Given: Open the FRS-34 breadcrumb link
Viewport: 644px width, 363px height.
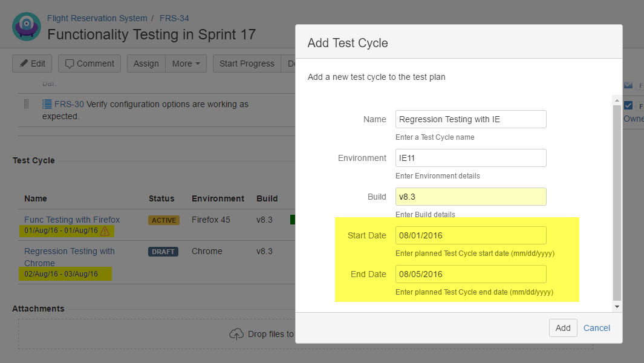Looking at the screenshot, I should [174, 18].
